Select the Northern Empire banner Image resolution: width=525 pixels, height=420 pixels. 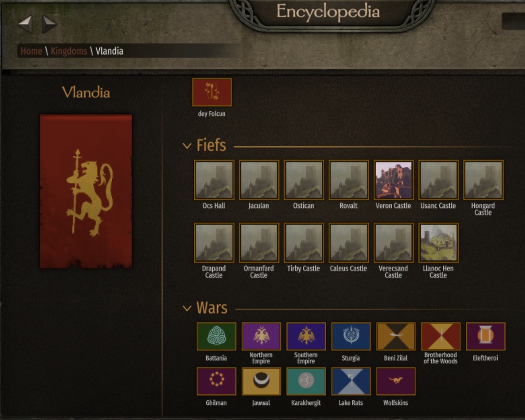tap(261, 336)
